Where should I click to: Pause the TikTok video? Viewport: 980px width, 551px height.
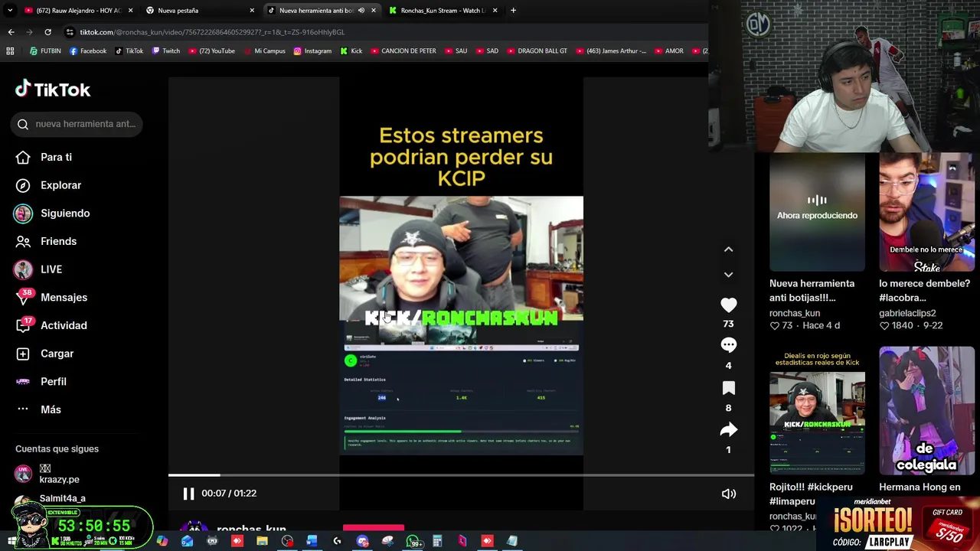click(188, 494)
